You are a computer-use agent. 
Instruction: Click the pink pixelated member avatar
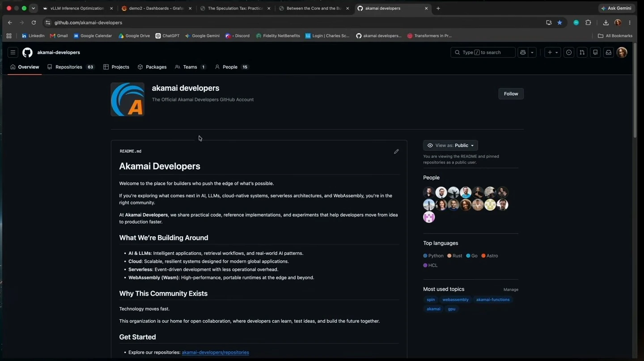(429, 217)
